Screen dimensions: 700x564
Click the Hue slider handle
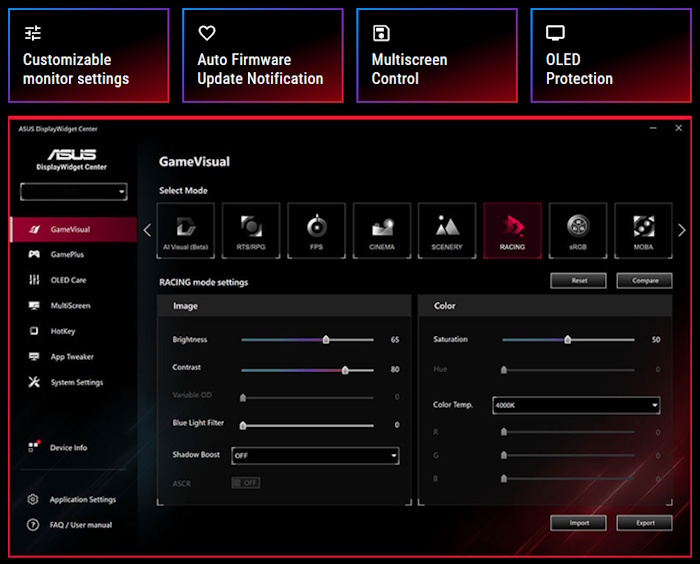[x=504, y=370]
